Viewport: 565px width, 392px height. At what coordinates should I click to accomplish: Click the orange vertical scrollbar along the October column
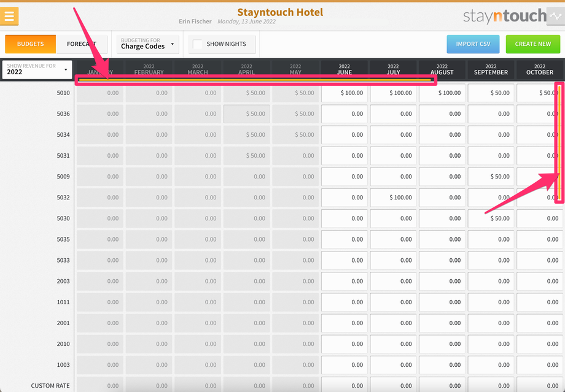[559, 142]
